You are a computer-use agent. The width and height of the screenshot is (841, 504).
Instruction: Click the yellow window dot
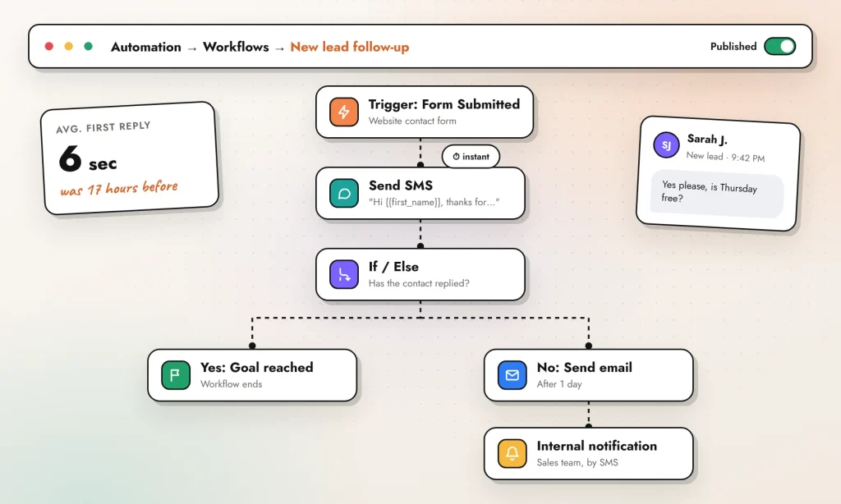coord(69,46)
